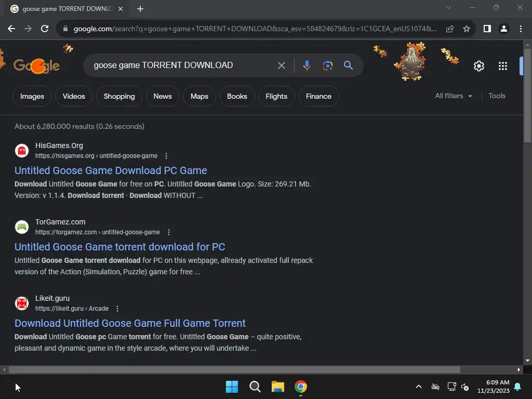This screenshot has height=399, width=532.
Task: Click the OneDrive cloud tray icon
Action: pyautogui.click(x=435, y=387)
